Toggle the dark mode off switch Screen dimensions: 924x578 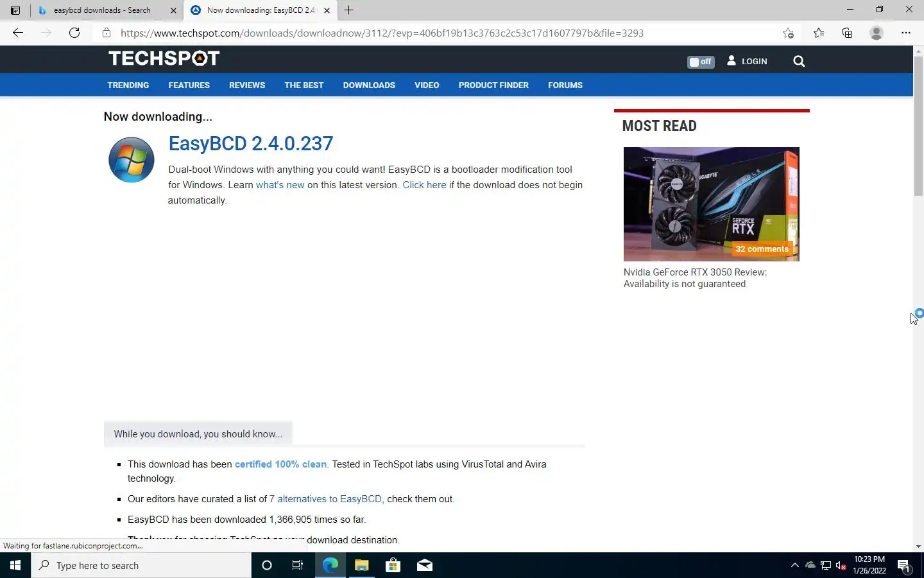coord(701,62)
